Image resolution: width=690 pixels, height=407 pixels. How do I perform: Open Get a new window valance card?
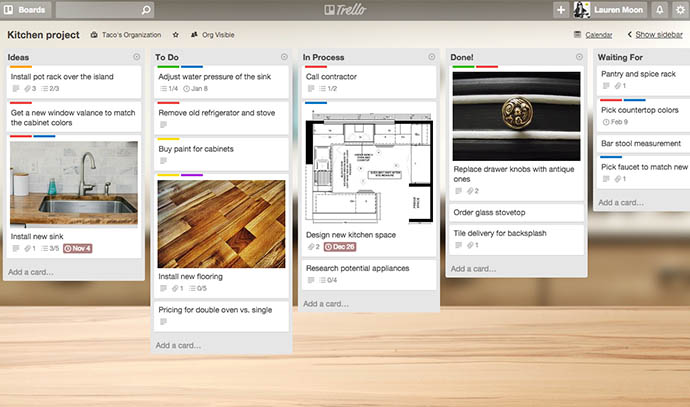coord(74,117)
